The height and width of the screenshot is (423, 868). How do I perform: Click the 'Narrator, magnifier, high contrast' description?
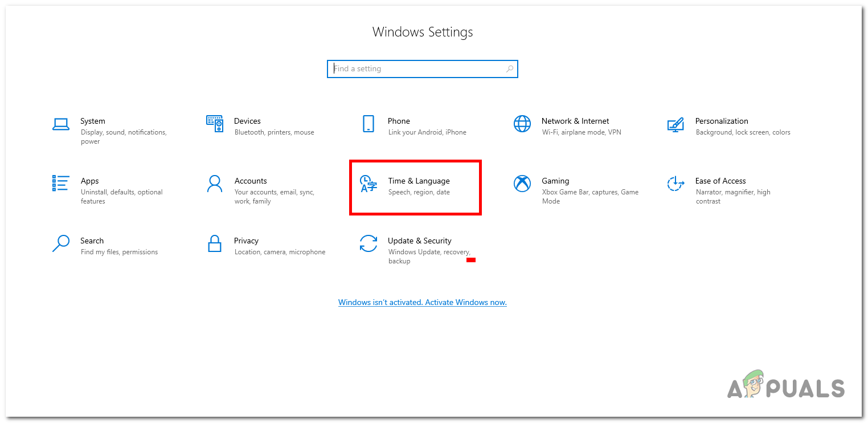pos(733,197)
